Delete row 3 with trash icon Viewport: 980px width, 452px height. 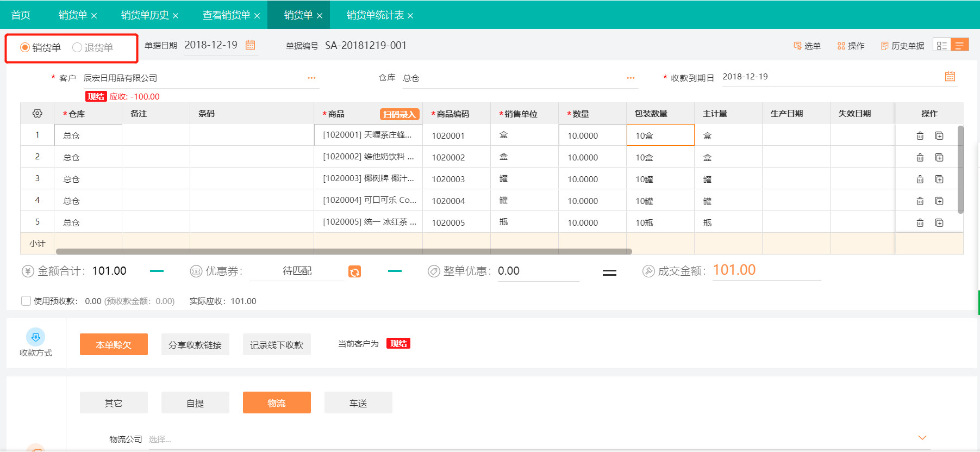pyautogui.click(x=920, y=179)
